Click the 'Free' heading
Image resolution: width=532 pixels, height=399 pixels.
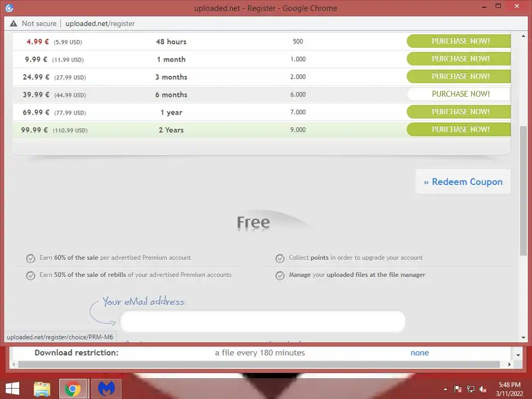(x=253, y=222)
